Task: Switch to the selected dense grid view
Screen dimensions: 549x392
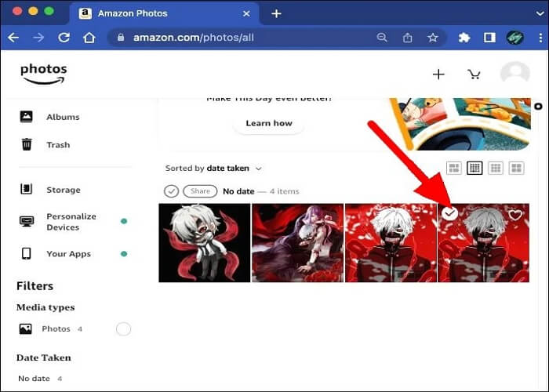Action: 474,168
